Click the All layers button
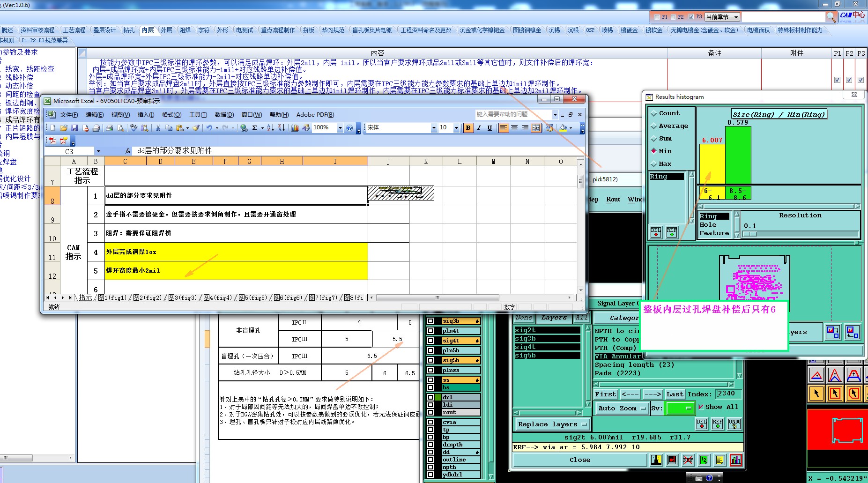This screenshot has width=868, height=483. pyautogui.click(x=581, y=318)
